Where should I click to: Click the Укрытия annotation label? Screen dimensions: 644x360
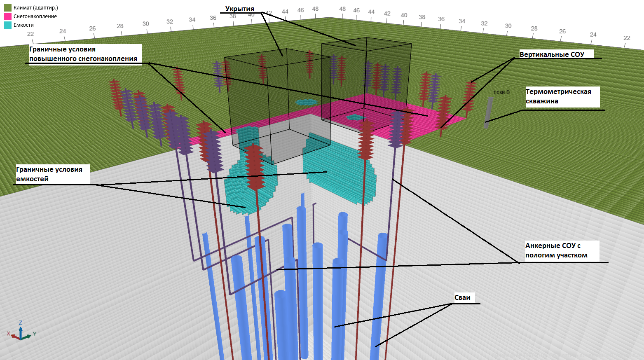tap(239, 9)
